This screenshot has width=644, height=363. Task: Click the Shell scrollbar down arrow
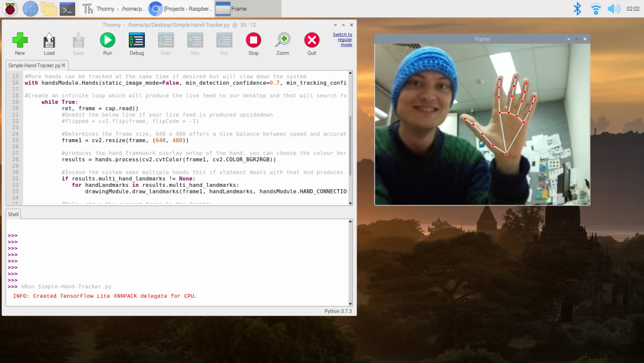tap(351, 304)
